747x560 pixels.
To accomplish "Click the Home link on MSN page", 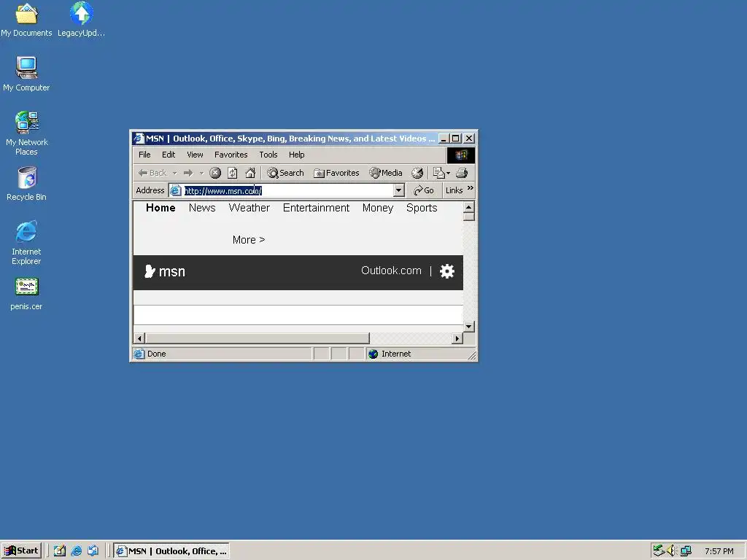I will pos(160,208).
